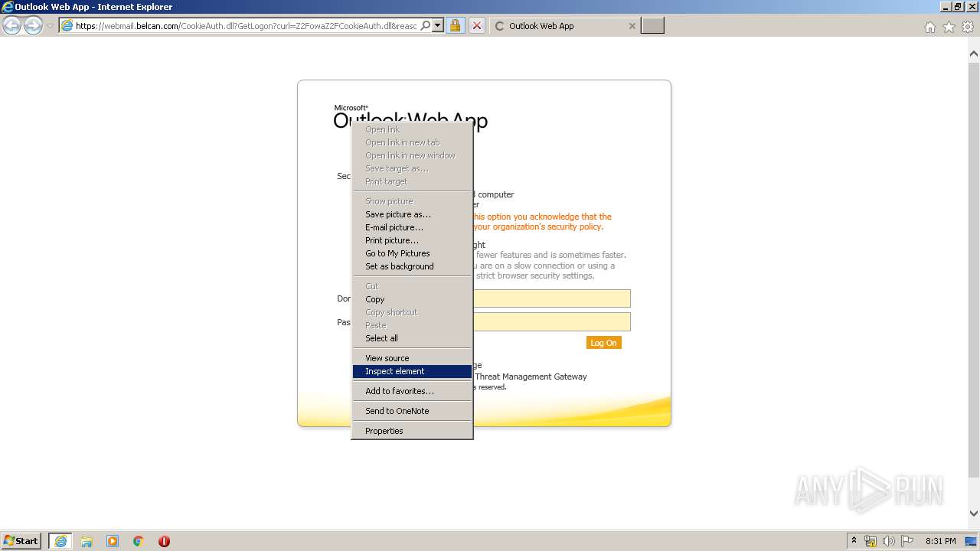Click the user name input field

(x=552, y=298)
